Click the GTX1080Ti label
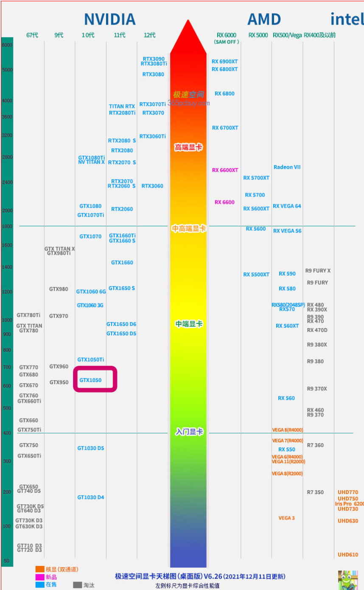The width and height of the screenshot is (364, 590). click(x=91, y=158)
